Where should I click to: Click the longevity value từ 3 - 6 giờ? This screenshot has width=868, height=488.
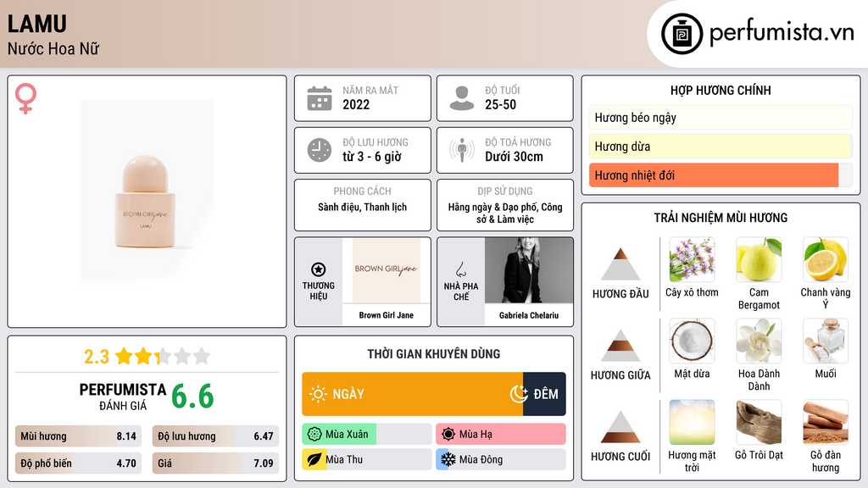(372, 157)
